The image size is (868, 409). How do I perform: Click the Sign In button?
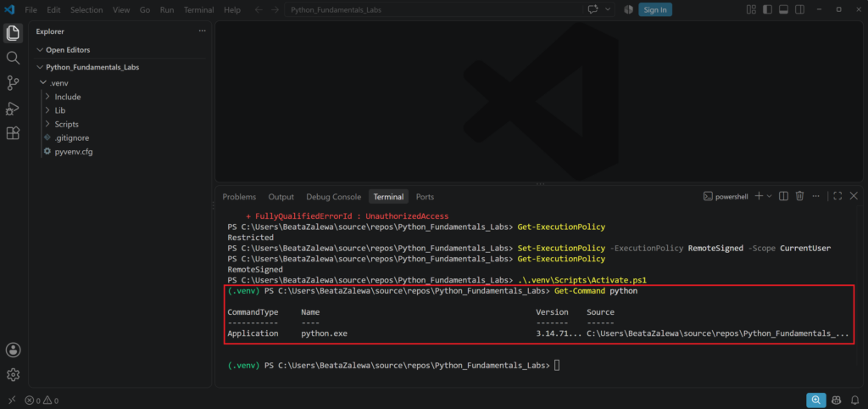655,9
